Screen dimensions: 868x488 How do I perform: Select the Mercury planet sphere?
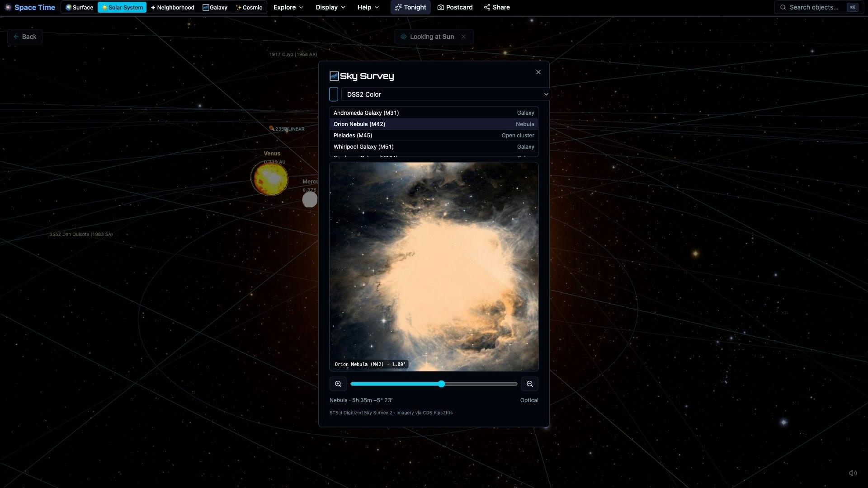pos(310,200)
